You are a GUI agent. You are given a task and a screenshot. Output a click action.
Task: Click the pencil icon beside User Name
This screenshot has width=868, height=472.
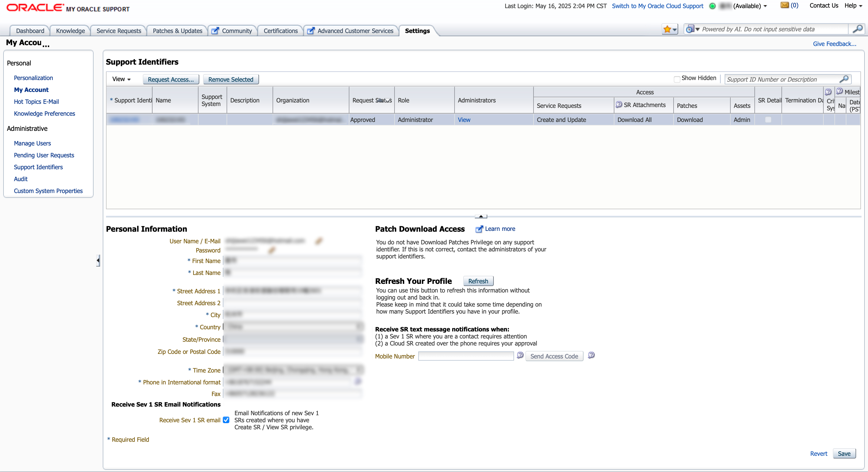319,241
